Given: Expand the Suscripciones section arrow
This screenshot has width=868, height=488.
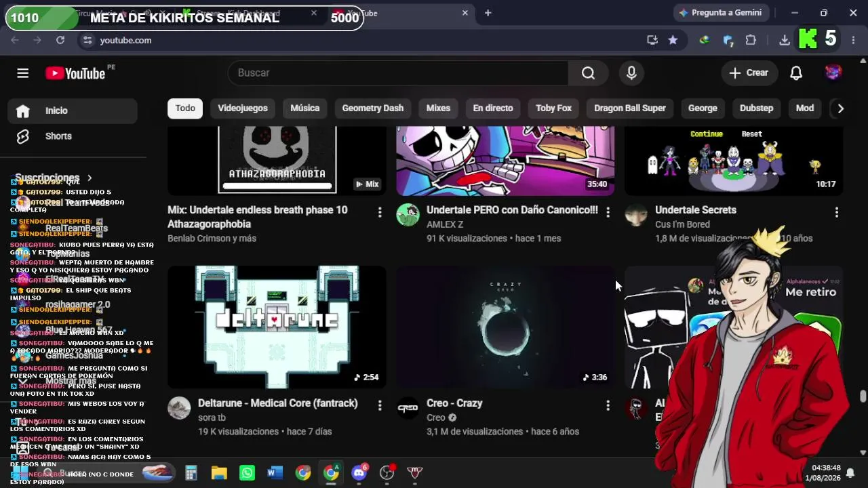Looking at the screenshot, I should 89,178.
